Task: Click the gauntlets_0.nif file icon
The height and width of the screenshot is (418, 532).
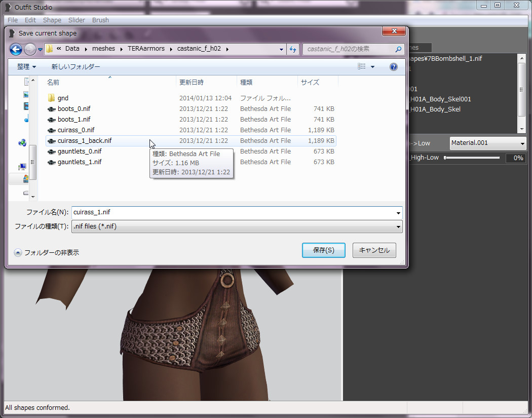Action: pos(51,151)
